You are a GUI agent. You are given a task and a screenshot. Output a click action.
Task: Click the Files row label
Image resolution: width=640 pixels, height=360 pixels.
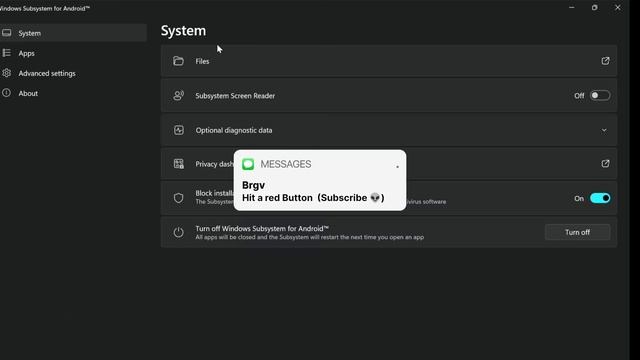[x=202, y=61]
